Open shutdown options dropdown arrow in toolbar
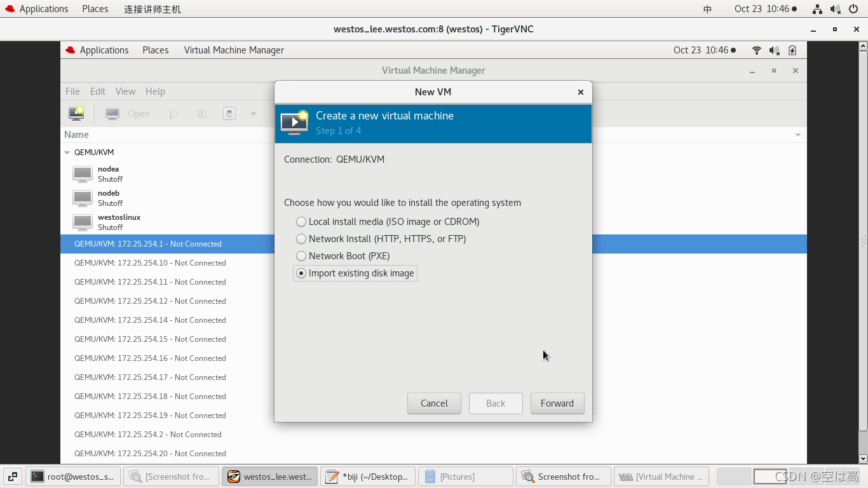The width and height of the screenshot is (868, 488). (x=253, y=114)
